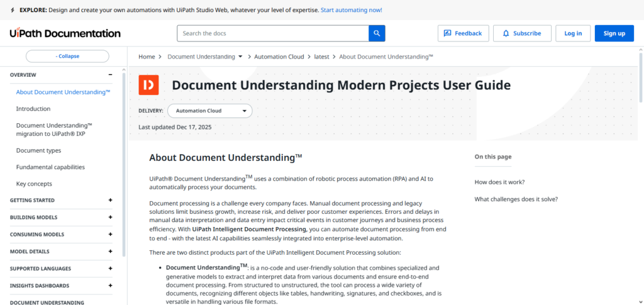Go to Home breadcrumb
Screen dimensions: 644x305
pos(147,57)
